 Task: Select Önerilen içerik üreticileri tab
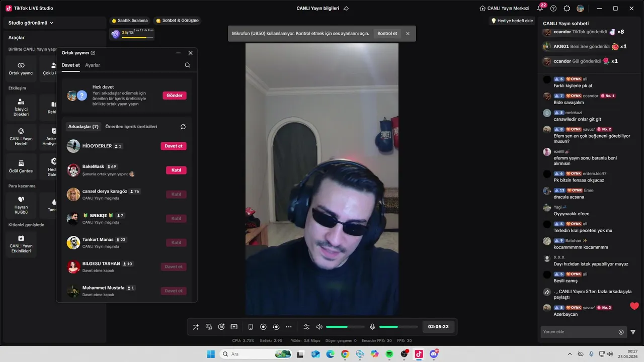(131, 127)
